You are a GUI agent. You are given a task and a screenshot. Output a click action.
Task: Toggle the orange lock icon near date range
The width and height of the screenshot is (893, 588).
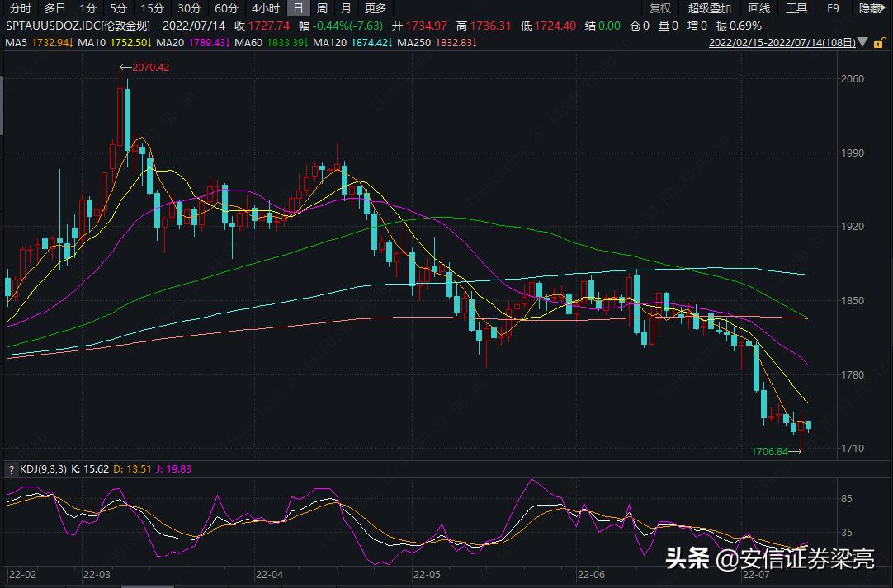tap(878, 43)
